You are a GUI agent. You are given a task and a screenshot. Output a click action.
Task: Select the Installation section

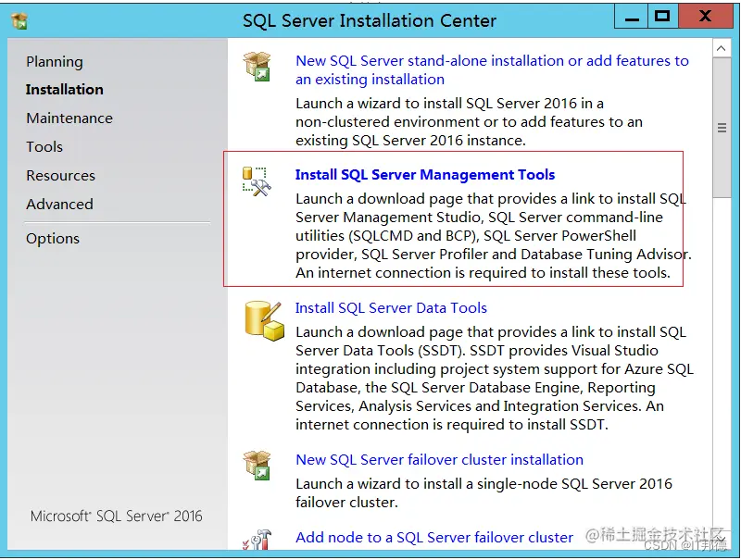[x=64, y=89]
